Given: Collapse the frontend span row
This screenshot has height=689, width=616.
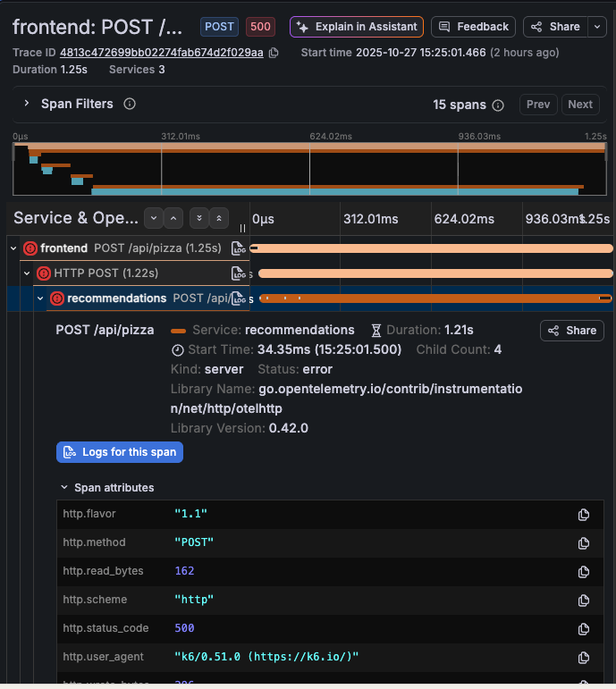Looking at the screenshot, I should (x=13, y=248).
